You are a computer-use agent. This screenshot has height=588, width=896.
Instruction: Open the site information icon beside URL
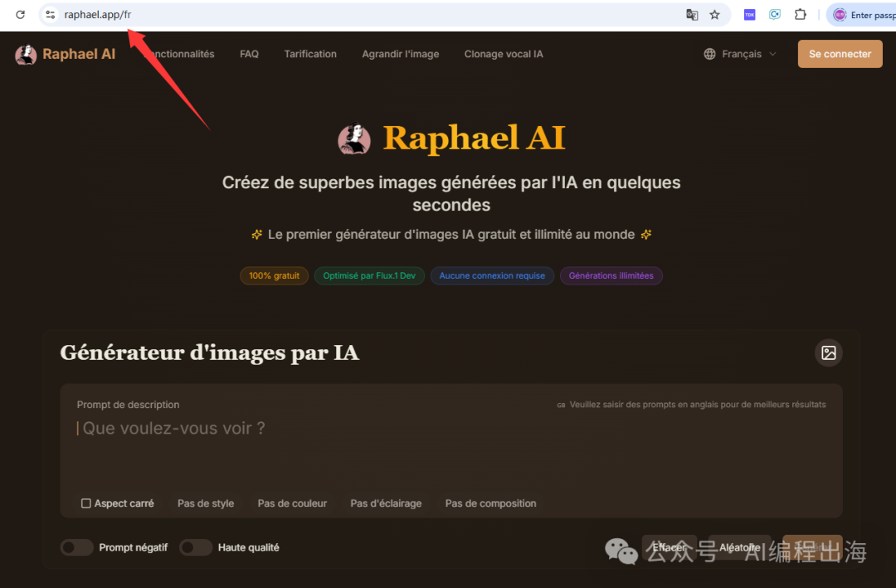coord(51,15)
